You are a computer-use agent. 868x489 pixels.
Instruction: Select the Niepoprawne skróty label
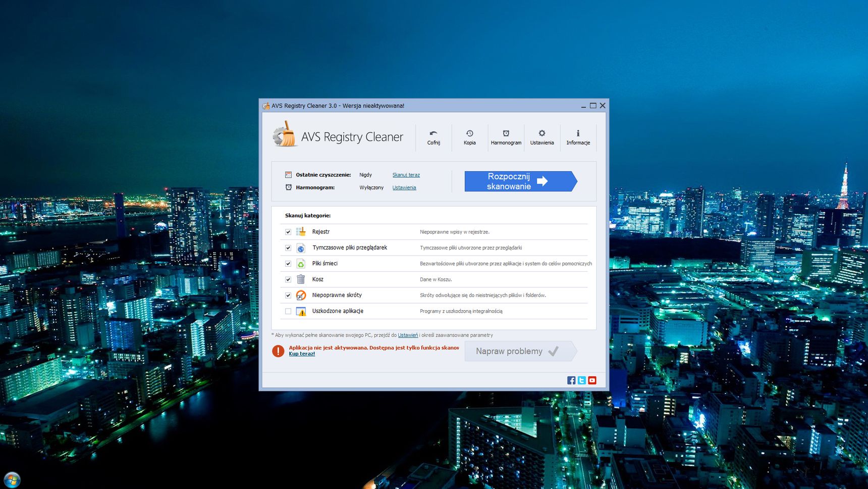[x=337, y=295]
